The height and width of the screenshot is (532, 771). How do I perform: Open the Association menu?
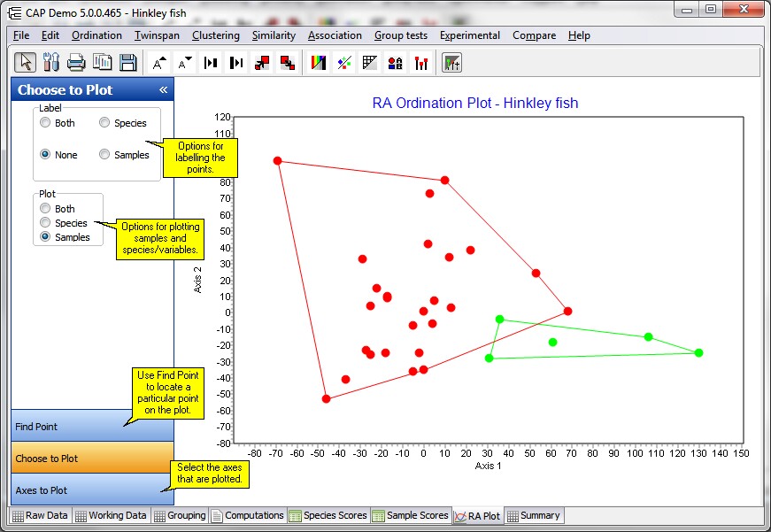(335, 35)
